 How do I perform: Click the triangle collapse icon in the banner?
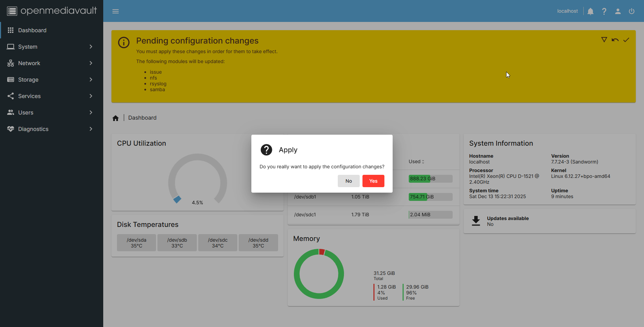click(x=604, y=40)
